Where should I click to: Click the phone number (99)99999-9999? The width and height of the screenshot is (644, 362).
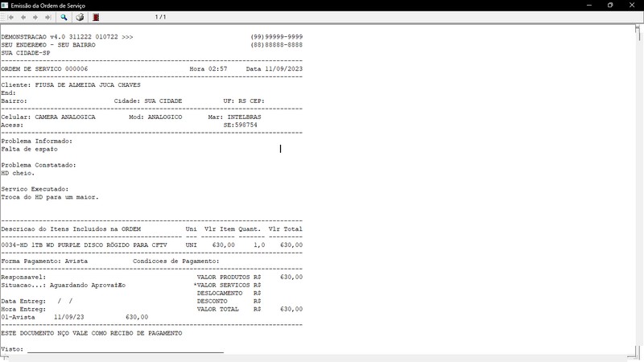[276, 37]
